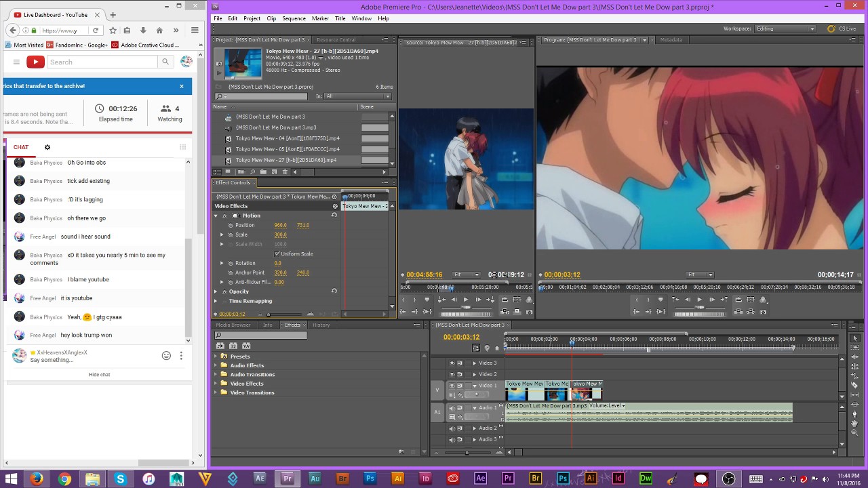Viewport: 868px width, 488px height.
Task: Click YouTube search magnifier button
Action: pyautogui.click(x=165, y=62)
